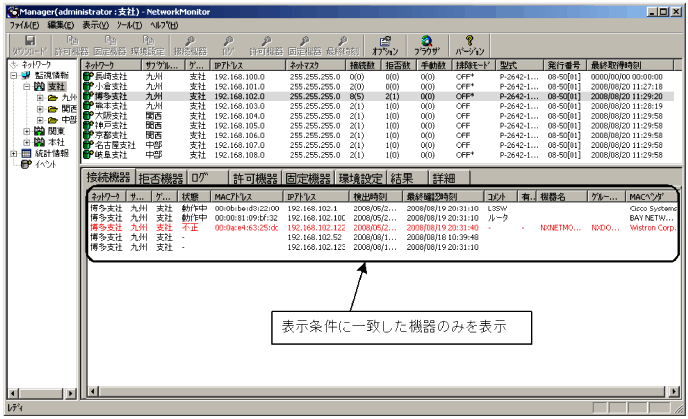Viewport: 688px width, 419px height.
Task: Click the 九州 folder icon in tree
Action: tap(53, 97)
